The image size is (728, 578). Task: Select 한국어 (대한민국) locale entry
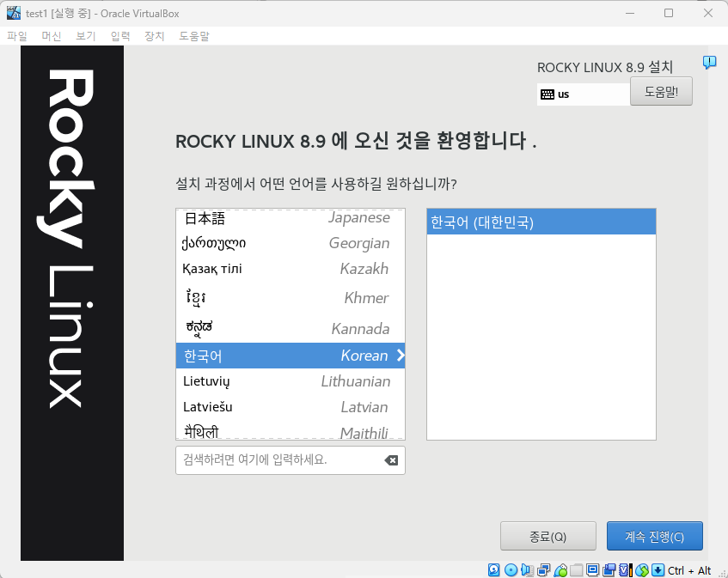[541, 222]
